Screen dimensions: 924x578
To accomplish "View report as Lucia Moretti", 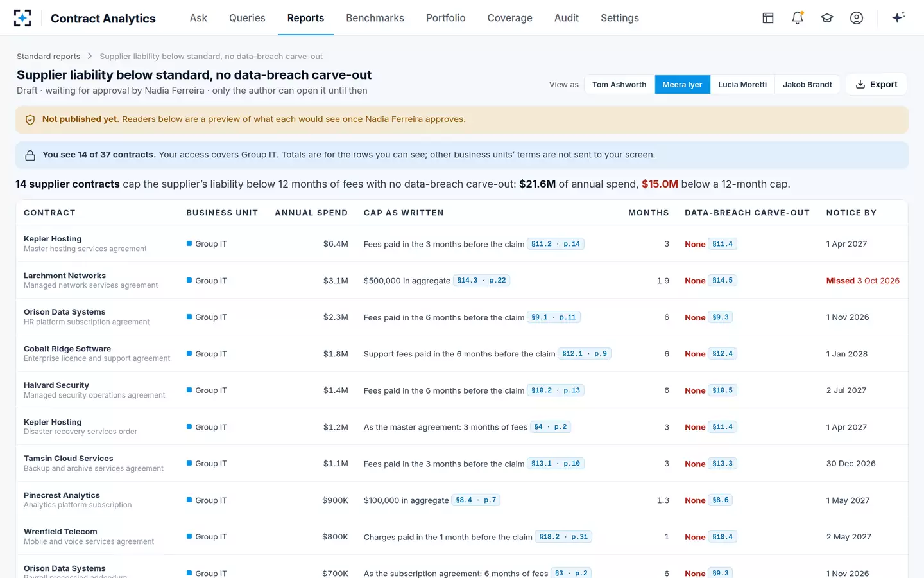I will click(x=742, y=84).
